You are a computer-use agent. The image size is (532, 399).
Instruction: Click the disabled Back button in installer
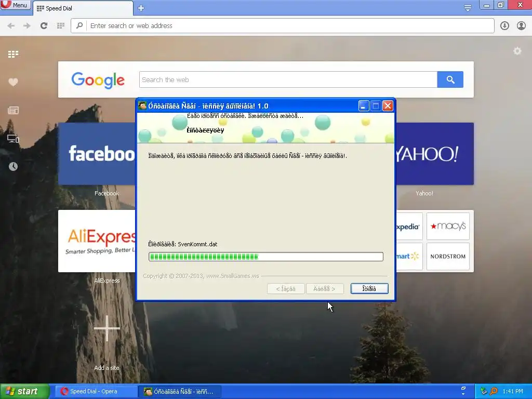(286, 289)
